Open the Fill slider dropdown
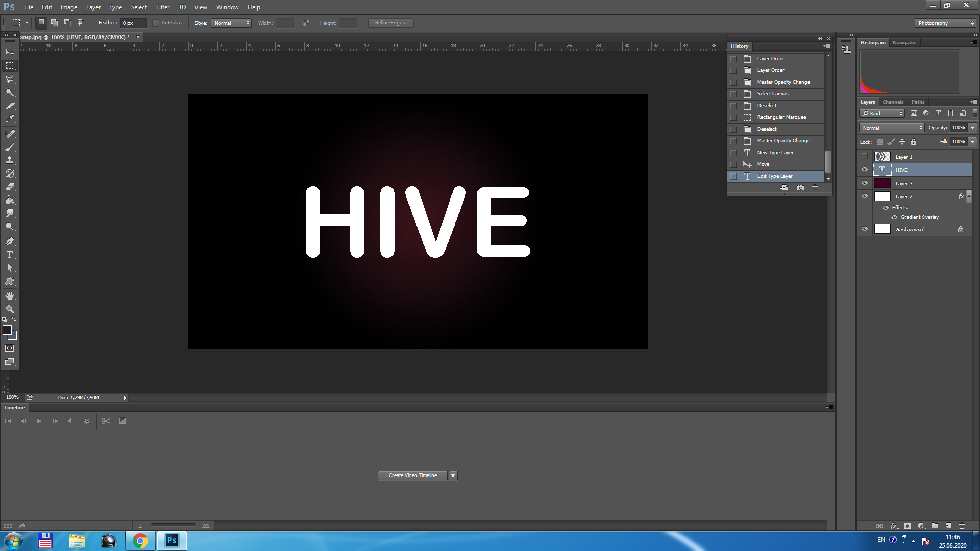The width and height of the screenshot is (980, 551). pyautogui.click(x=972, y=142)
